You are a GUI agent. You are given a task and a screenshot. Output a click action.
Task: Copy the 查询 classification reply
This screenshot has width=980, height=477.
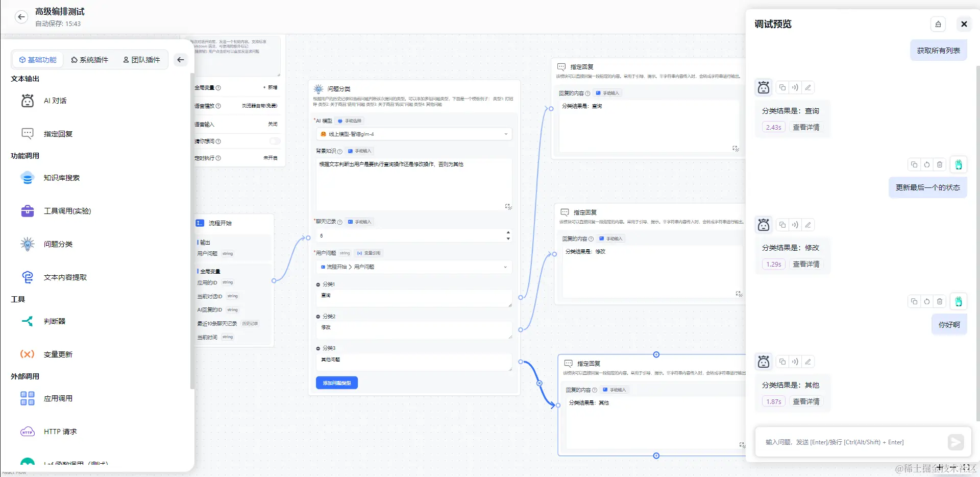coord(782,87)
